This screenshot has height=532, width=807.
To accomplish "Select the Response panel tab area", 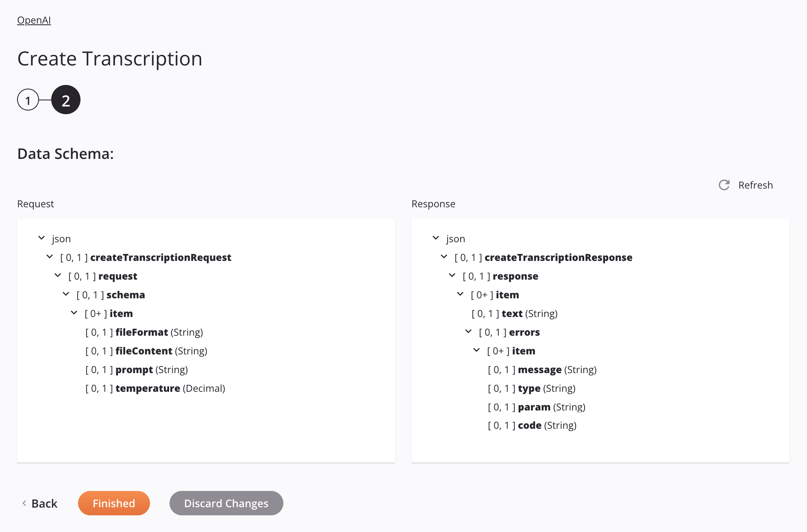I will click(433, 203).
